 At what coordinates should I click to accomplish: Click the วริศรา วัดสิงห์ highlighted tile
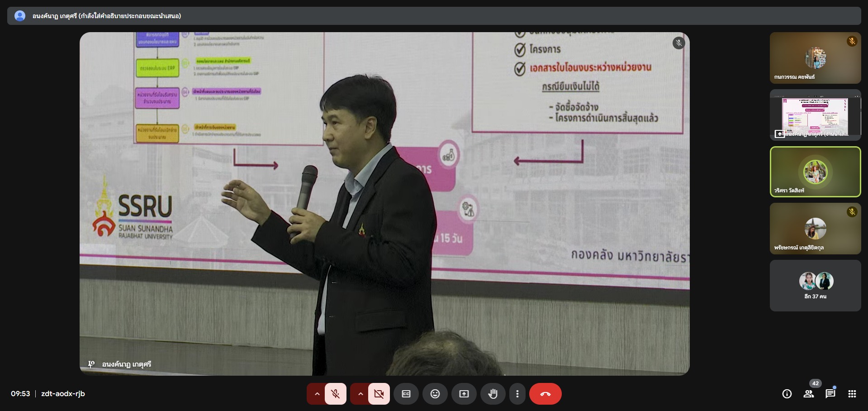coord(815,172)
